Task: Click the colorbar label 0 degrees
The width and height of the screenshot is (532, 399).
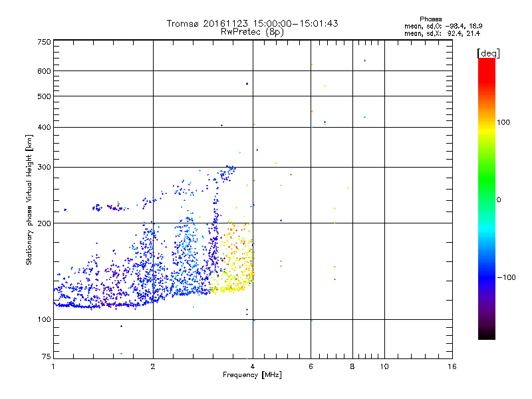Action: 499,200
